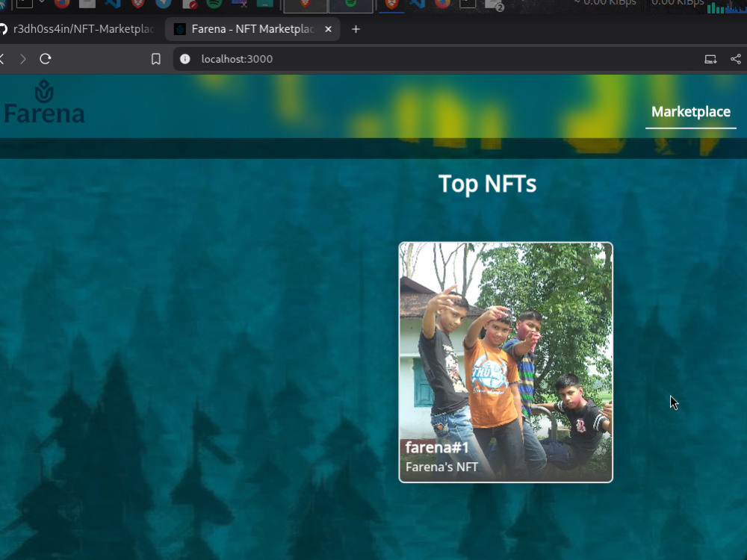Screen dimensions: 747x560
Task: Click the Farena logo
Action: [x=44, y=102]
